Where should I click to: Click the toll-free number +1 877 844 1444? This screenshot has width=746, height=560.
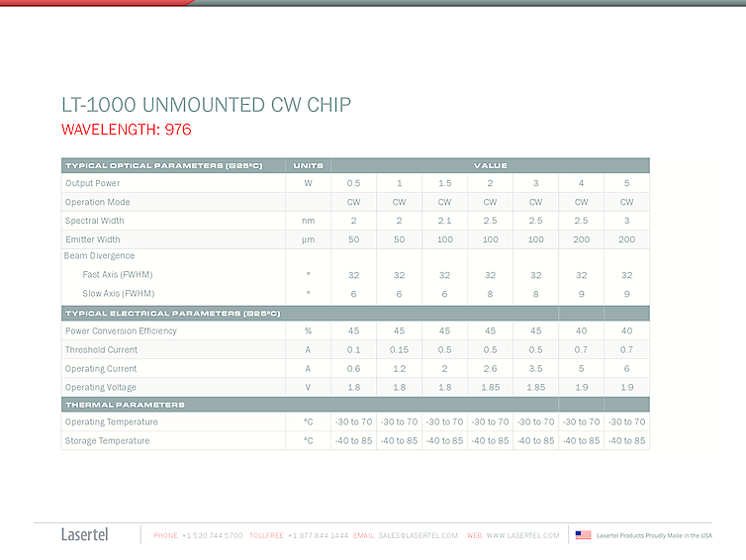pyautogui.click(x=318, y=535)
